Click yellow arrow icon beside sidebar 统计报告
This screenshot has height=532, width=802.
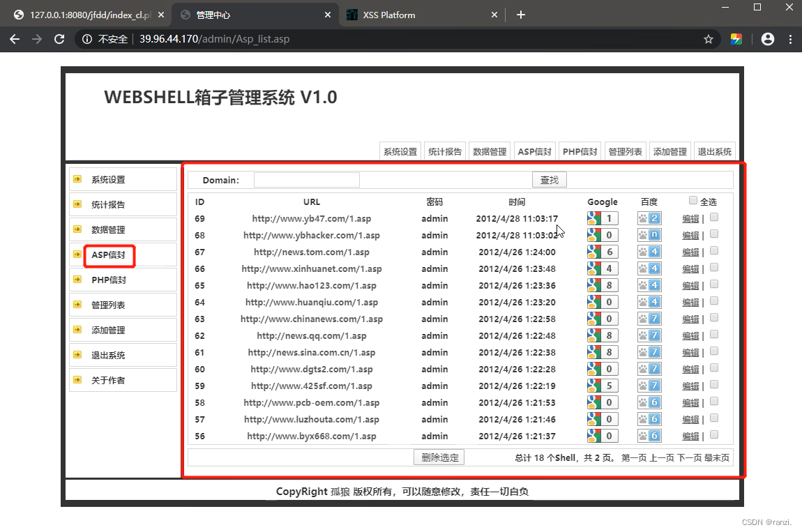tap(77, 204)
